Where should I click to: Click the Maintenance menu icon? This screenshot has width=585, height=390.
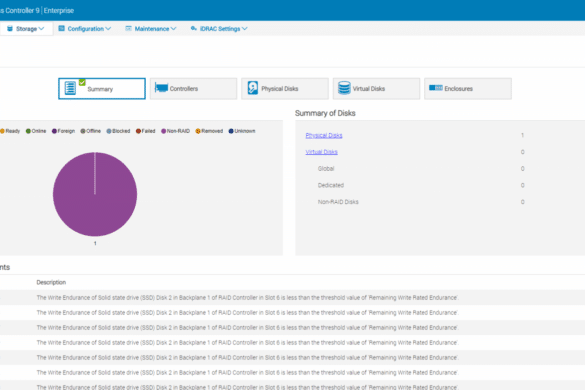coord(128,28)
